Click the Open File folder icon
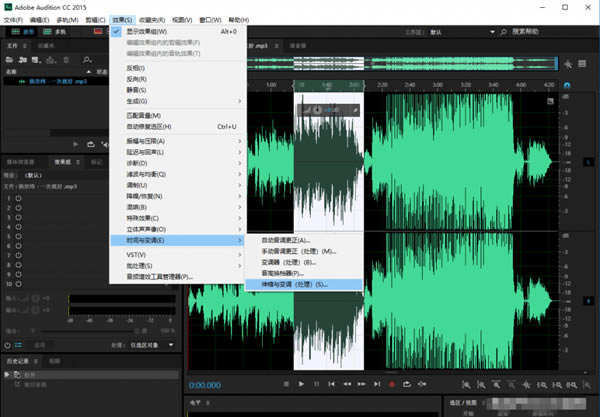Screen dimensions: 600x417 pyautogui.click(x=9, y=58)
